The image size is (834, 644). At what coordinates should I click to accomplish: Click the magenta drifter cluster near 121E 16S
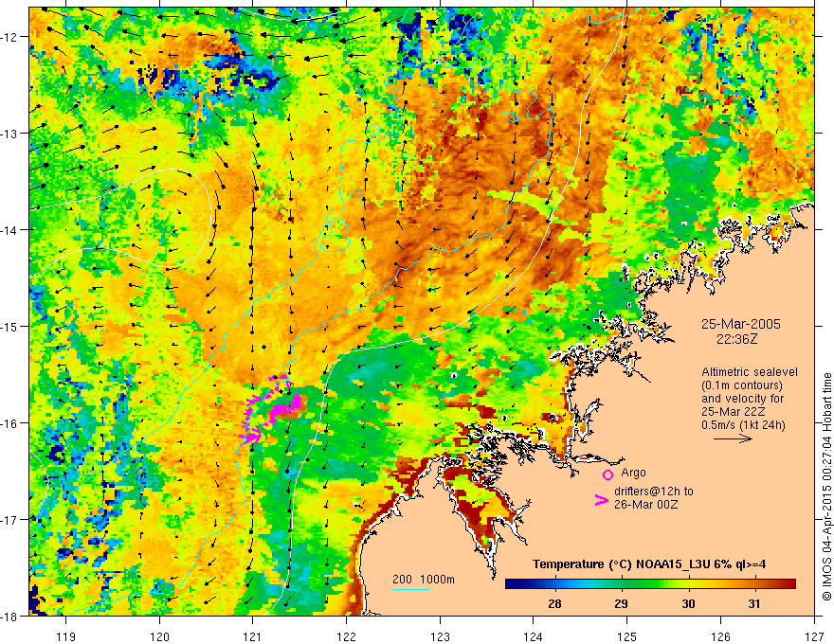pyautogui.click(x=271, y=410)
